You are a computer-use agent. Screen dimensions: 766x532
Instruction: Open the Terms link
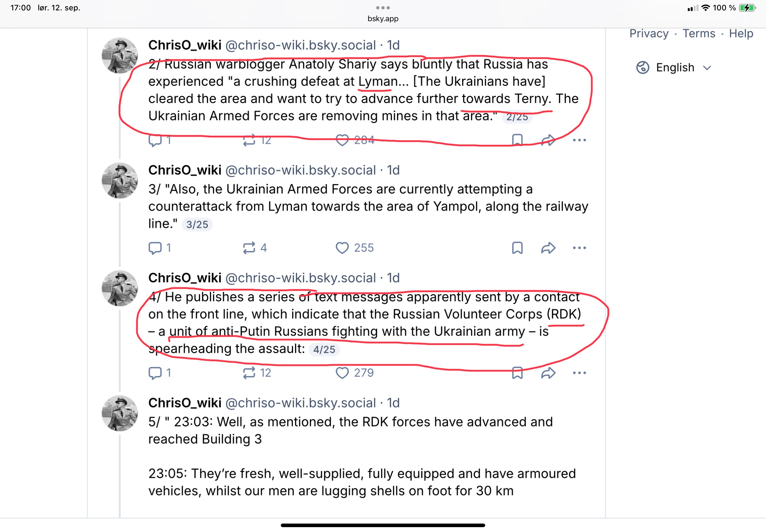(x=698, y=34)
